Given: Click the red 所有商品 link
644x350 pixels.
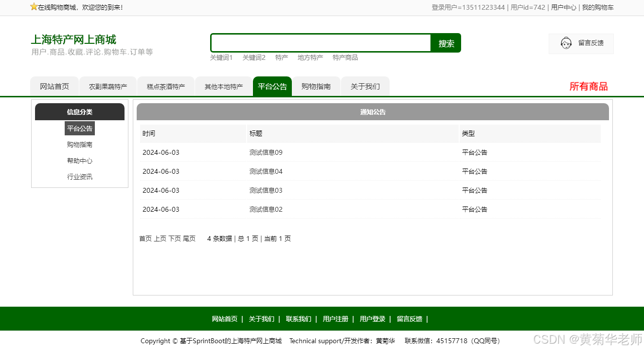Looking at the screenshot, I should (589, 87).
